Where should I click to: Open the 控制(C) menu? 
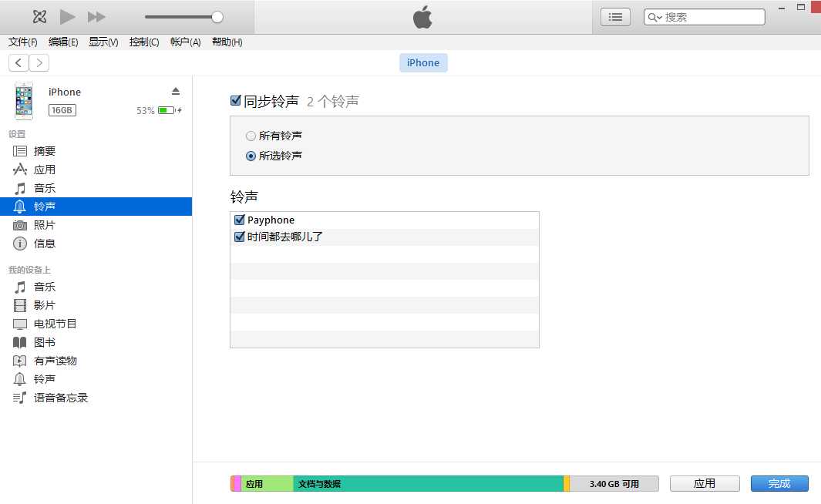(144, 42)
